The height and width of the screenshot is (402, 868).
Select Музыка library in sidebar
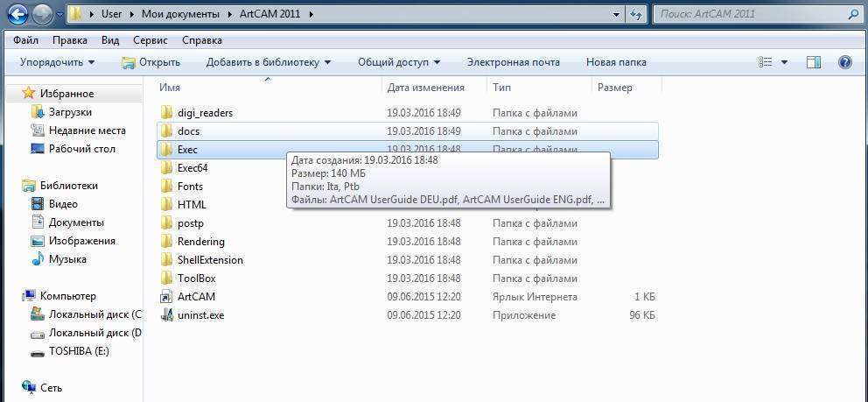click(66, 259)
